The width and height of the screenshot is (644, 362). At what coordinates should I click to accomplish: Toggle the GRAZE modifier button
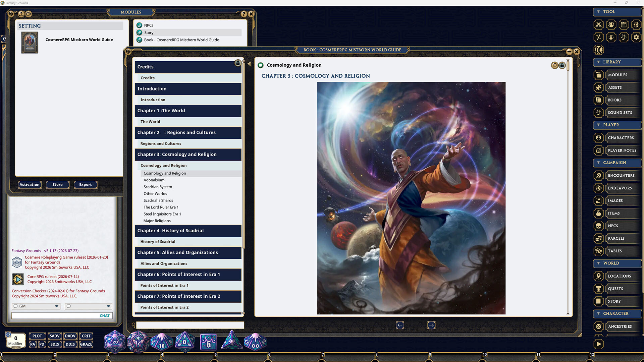[x=86, y=344]
